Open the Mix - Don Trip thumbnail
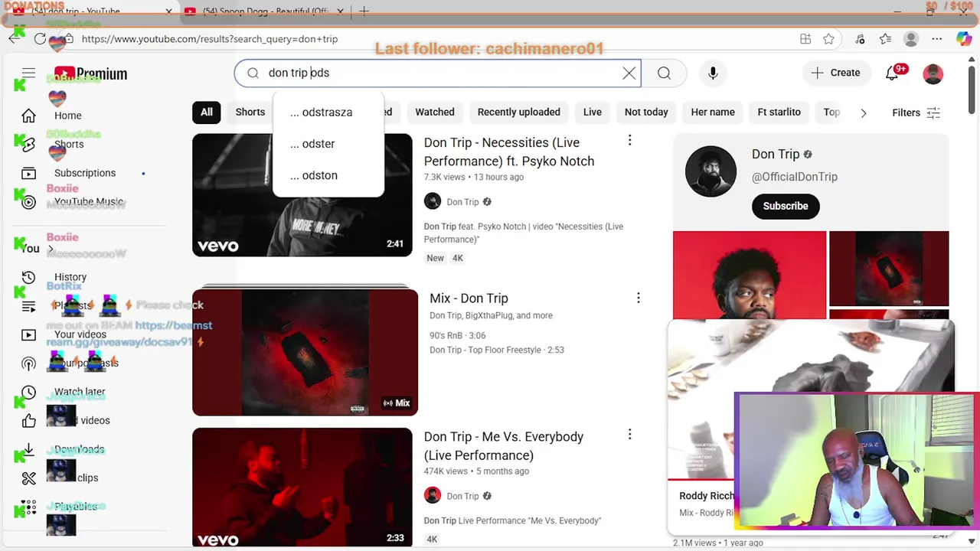The width and height of the screenshot is (980, 551). tap(305, 352)
